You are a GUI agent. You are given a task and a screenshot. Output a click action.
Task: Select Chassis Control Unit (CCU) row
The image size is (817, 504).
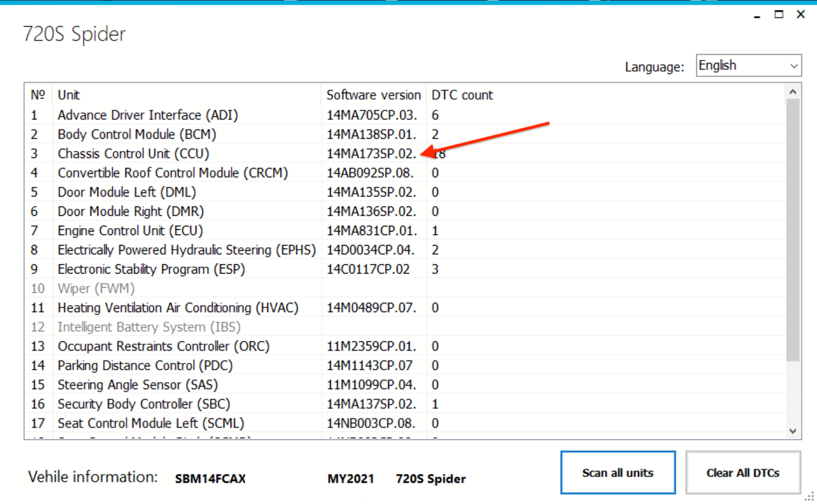(x=133, y=153)
